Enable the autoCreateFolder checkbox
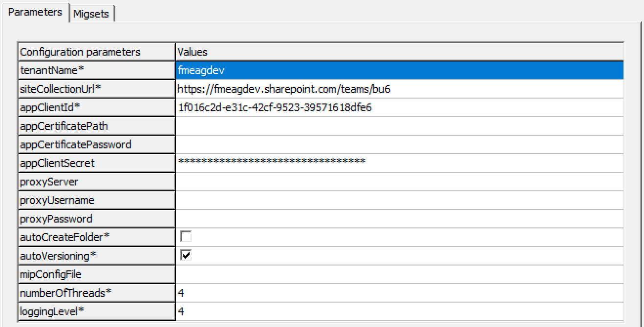This screenshot has width=644, height=327. coord(186,237)
